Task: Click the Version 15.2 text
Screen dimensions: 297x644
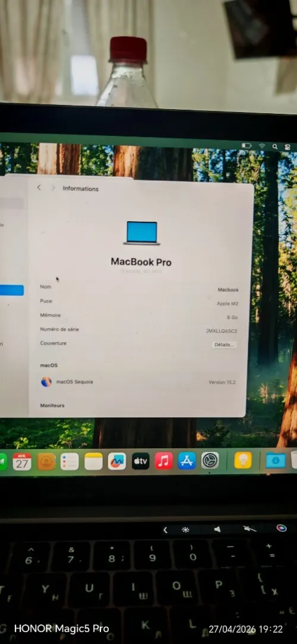Action: click(222, 382)
